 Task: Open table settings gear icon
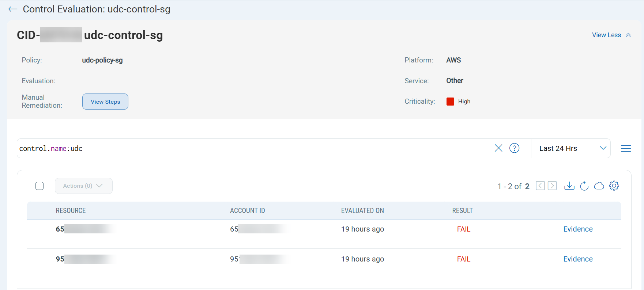pos(614,186)
